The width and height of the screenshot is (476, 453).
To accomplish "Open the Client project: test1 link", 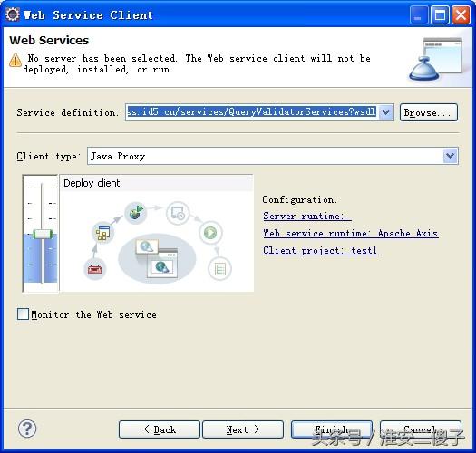I will pyautogui.click(x=321, y=250).
